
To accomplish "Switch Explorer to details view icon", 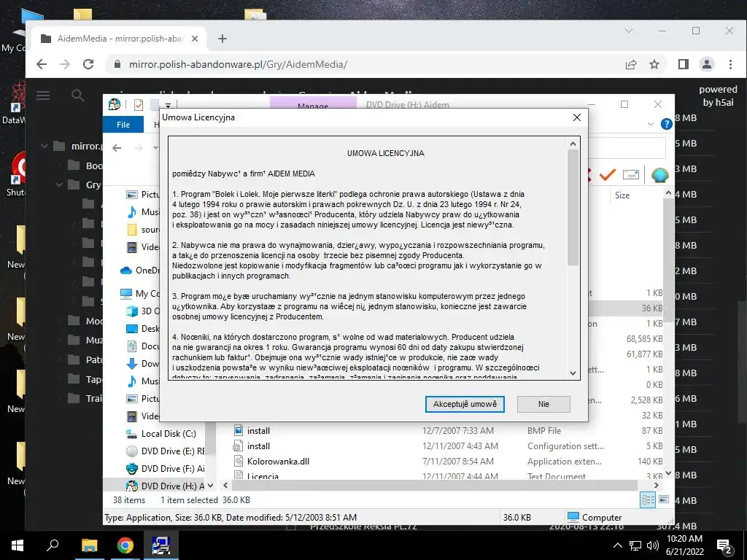I will coord(649,499).
